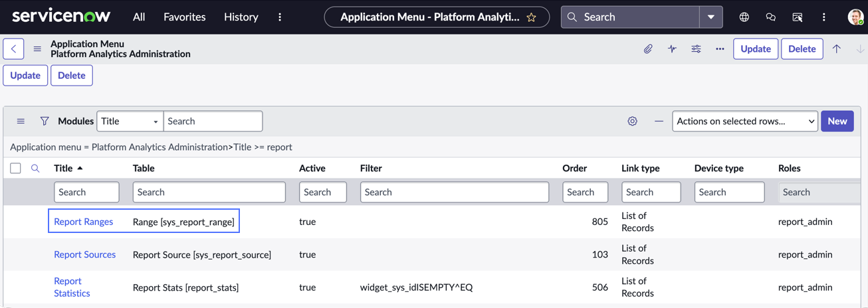The image size is (868, 308).
Task: Open more navigation options next to History
Action: (280, 17)
